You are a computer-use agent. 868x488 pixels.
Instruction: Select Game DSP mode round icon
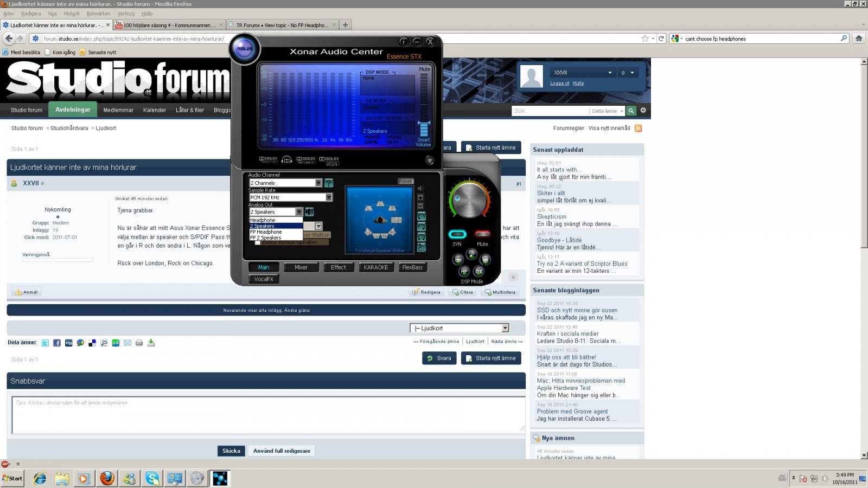(458, 260)
